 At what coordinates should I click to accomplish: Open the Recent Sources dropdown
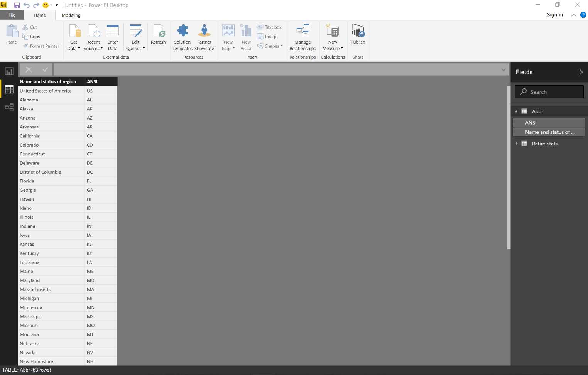93,37
